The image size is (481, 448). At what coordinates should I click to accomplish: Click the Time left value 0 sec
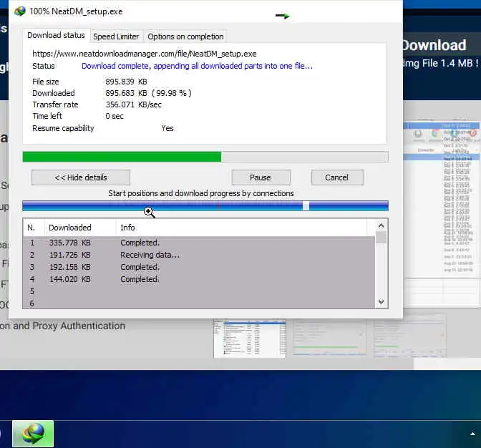coord(115,116)
